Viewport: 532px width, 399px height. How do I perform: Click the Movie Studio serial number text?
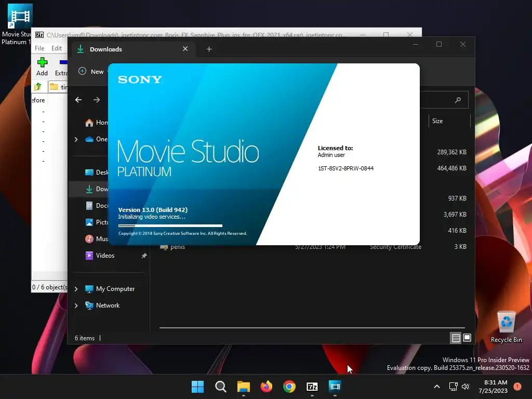click(345, 168)
